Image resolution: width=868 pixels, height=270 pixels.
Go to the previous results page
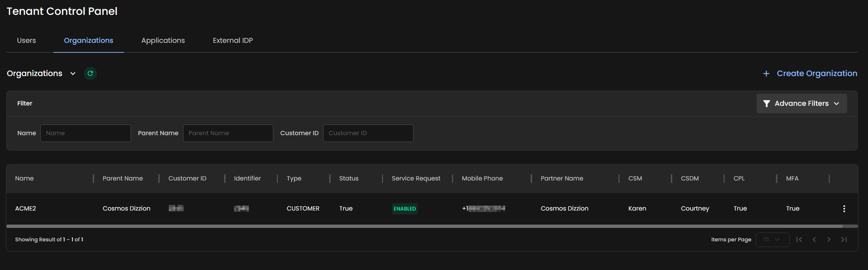(x=814, y=240)
